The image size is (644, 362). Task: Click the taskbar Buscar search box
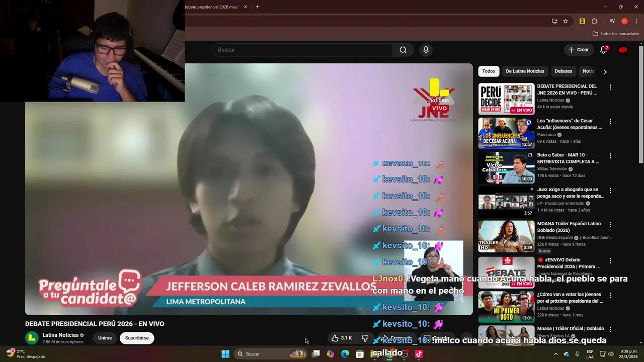(x=272, y=354)
